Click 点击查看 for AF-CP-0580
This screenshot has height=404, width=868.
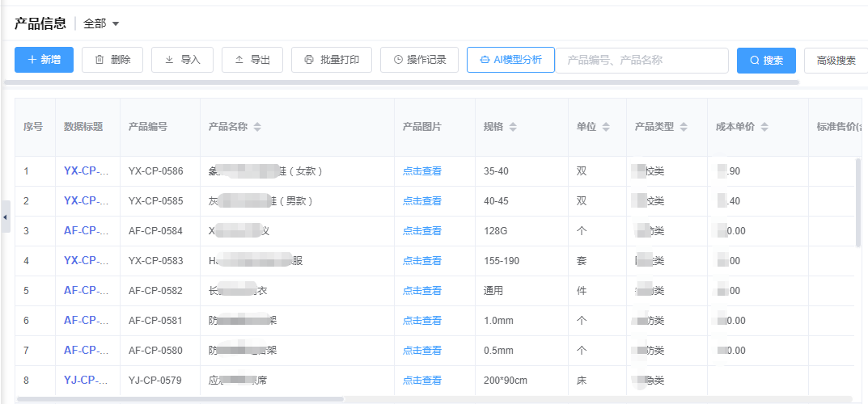[421, 351]
